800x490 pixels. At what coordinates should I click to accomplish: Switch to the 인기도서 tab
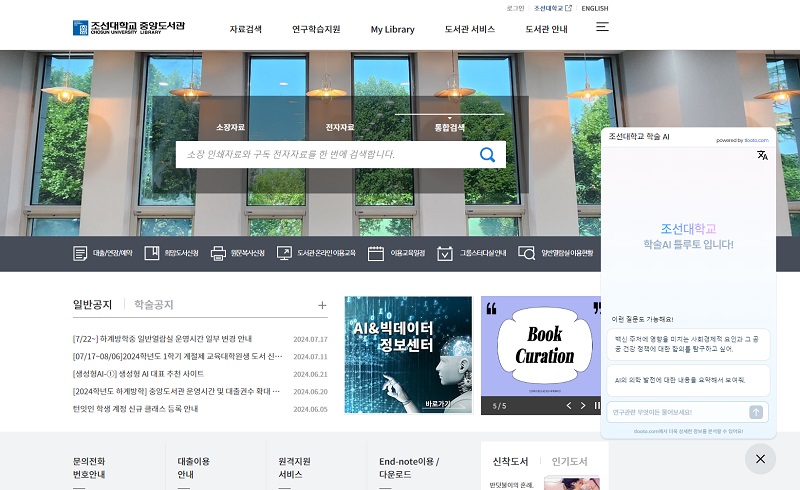[x=569, y=461]
